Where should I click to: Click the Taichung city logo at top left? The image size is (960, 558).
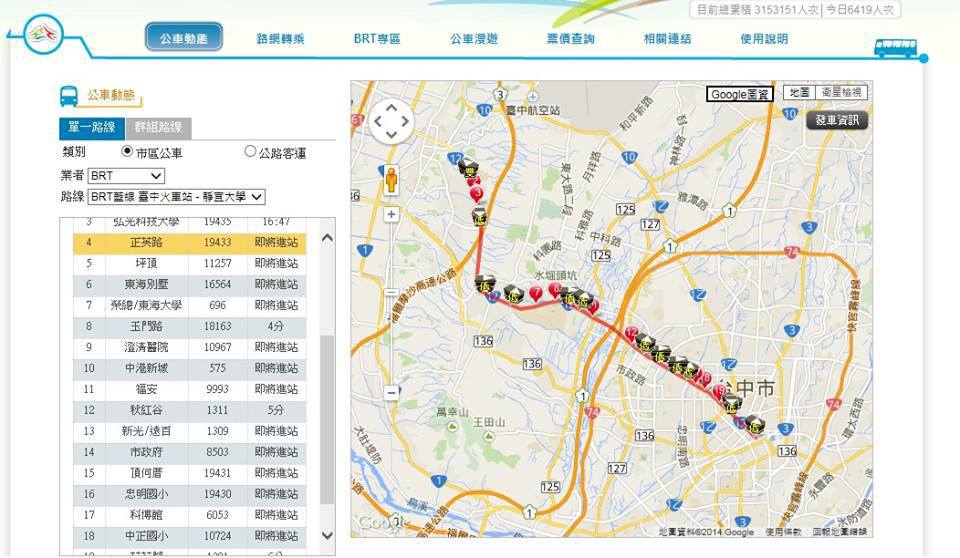[43, 35]
